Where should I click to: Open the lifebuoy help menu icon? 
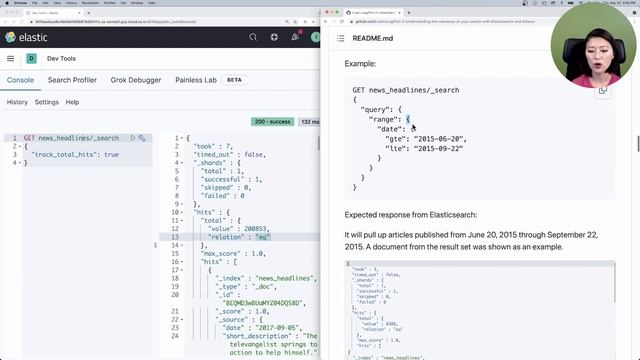tap(274, 37)
